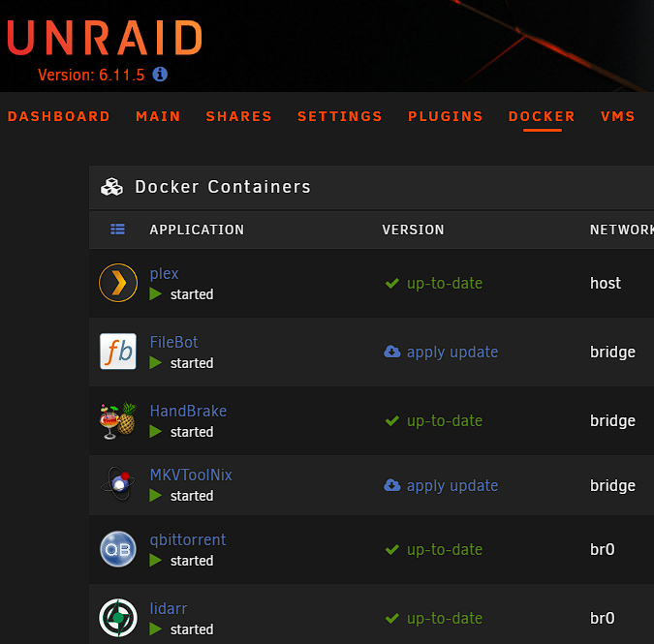Click the started status under lidarr
The width and height of the screenshot is (654, 644).
tap(192, 629)
